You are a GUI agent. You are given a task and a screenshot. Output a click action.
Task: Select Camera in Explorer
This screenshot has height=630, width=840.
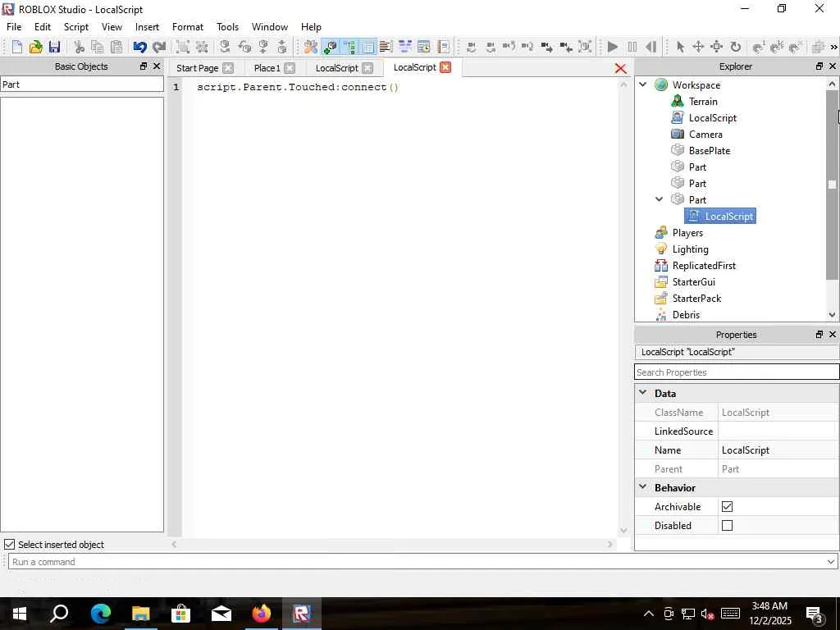pos(705,134)
